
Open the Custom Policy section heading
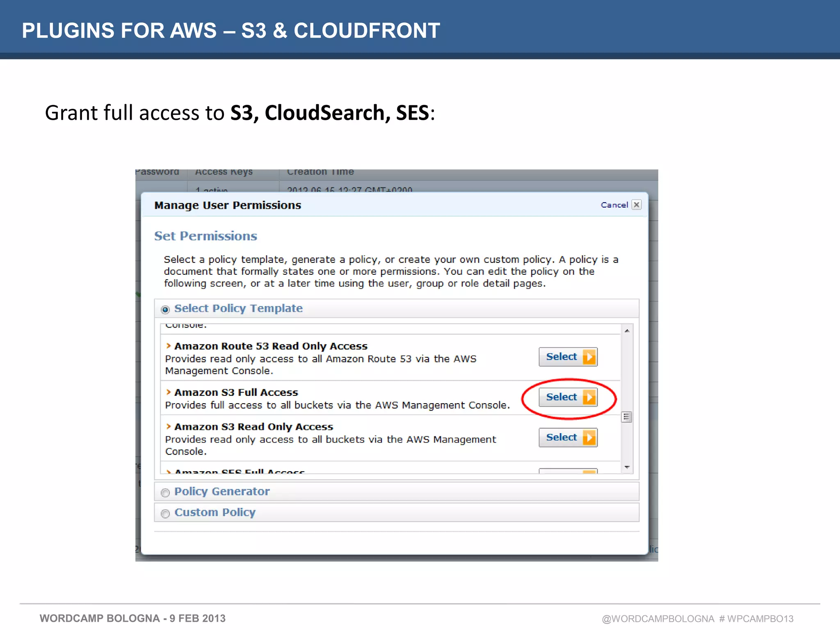[x=215, y=512]
